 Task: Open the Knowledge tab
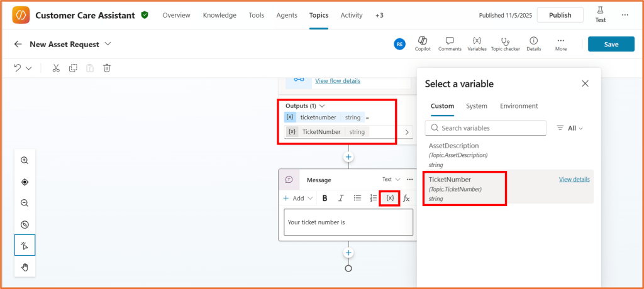[x=219, y=15]
